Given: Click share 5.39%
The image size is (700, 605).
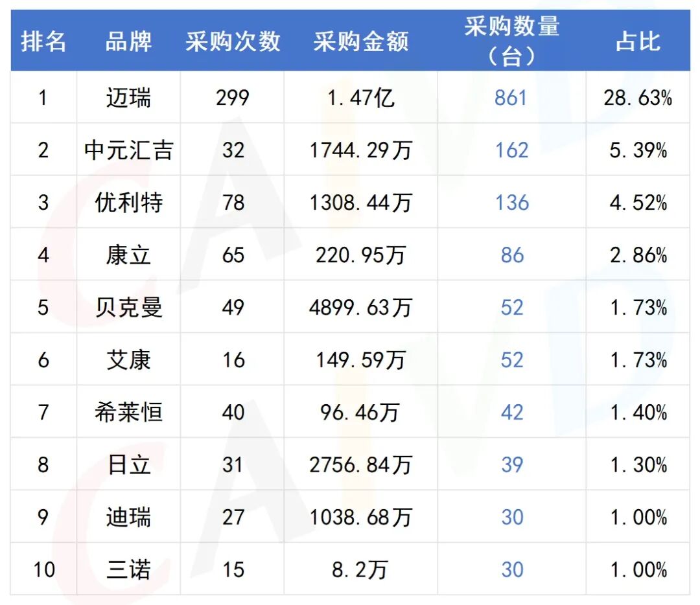Looking at the screenshot, I should [638, 150].
